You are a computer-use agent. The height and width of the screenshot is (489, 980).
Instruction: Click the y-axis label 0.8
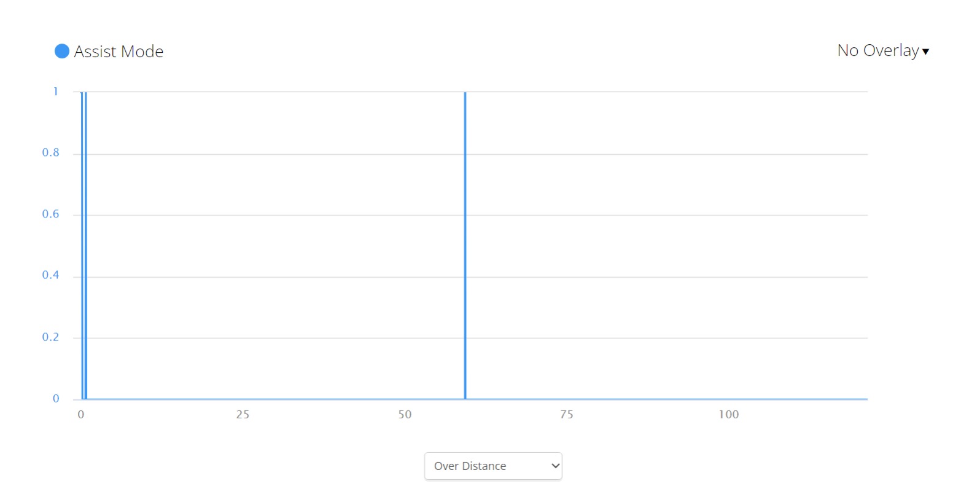pos(50,152)
